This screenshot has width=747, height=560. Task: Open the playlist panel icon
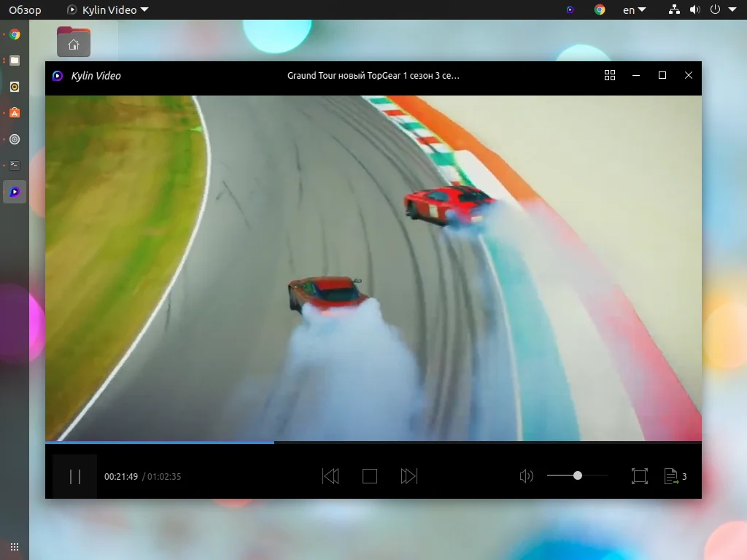click(x=671, y=476)
